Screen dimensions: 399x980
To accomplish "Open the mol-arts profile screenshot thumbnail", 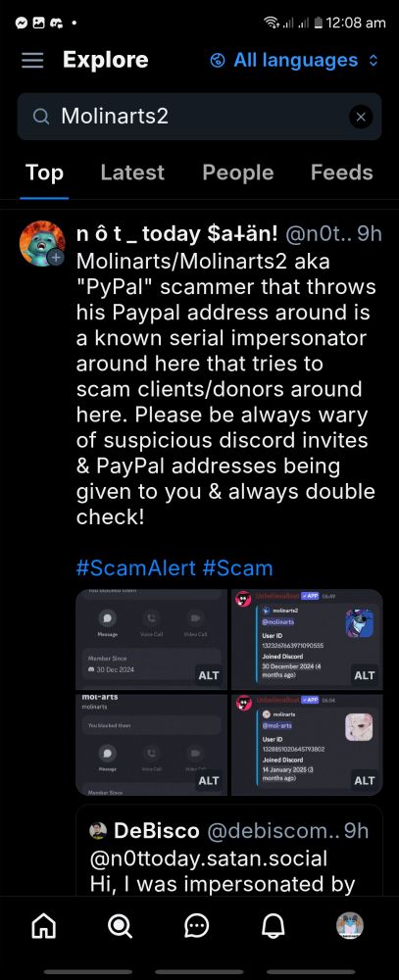I will (151, 745).
